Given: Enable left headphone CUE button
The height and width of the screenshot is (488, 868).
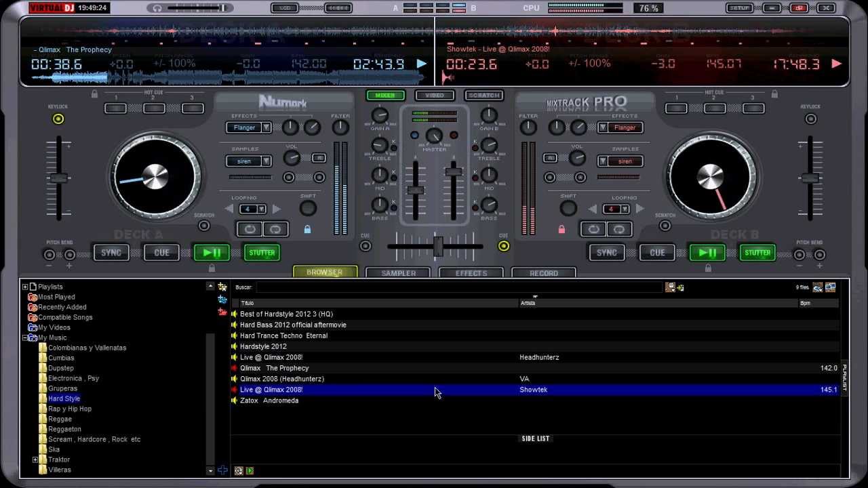Looking at the screenshot, I should [366, 246].
